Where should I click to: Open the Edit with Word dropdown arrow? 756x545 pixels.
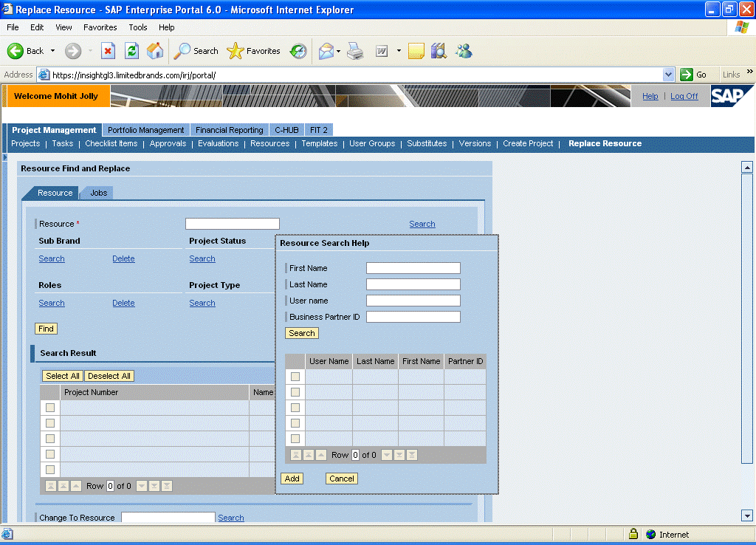point(399,51)
